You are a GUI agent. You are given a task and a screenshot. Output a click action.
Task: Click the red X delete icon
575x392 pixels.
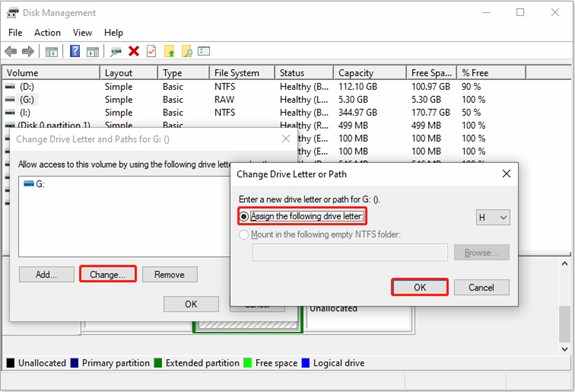(x=134, y=51)
